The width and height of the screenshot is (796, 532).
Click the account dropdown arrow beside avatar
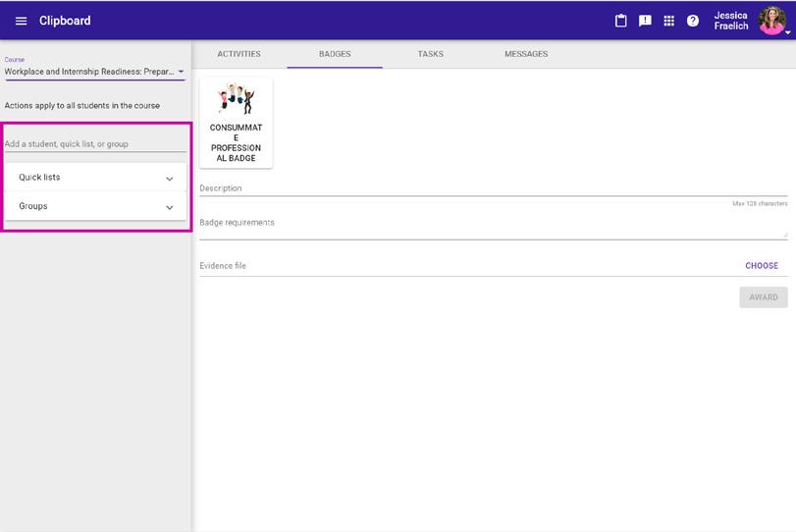(x=788, y=32)
